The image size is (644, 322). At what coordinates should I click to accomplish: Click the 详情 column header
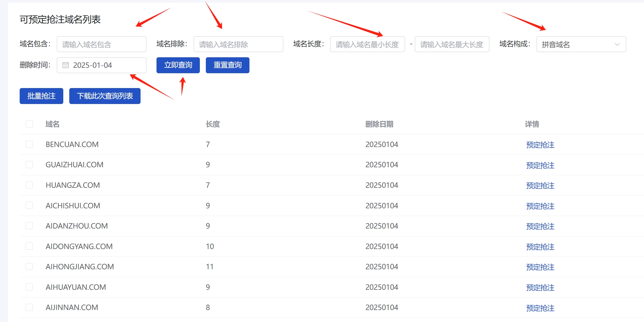point(532,124)
